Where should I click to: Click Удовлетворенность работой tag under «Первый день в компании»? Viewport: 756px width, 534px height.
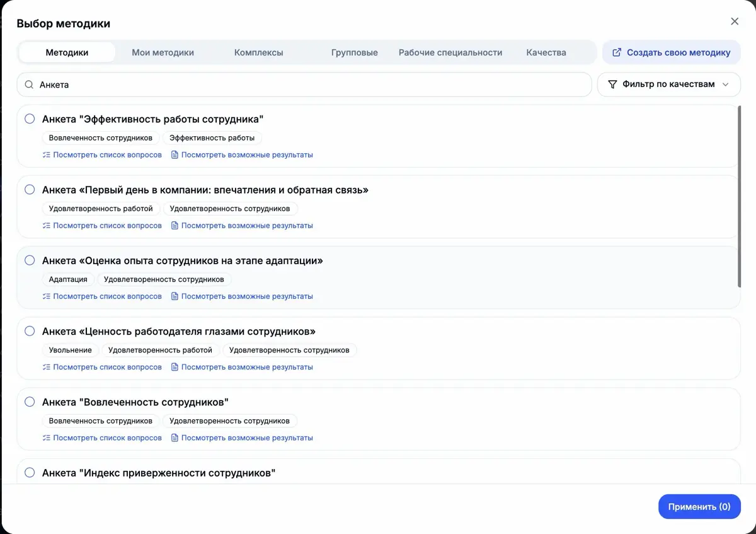click(x=101, y=208)
